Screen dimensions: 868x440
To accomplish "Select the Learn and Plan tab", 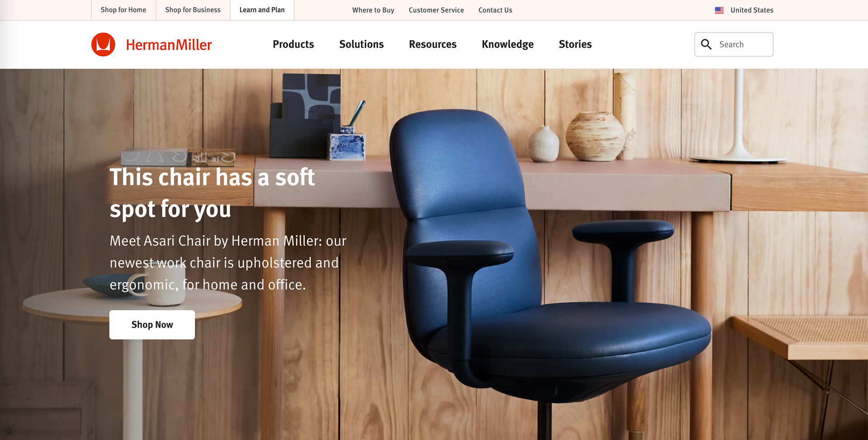I will 262,10.
